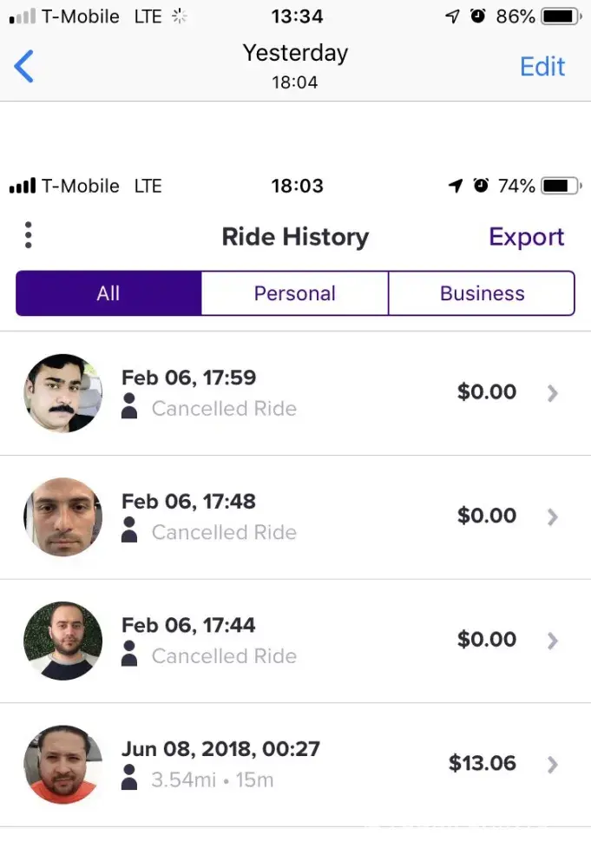Tap the alarm clock icon in the top status bar
The width and height of the screenshot is (591, 868).
coord(477,16)
